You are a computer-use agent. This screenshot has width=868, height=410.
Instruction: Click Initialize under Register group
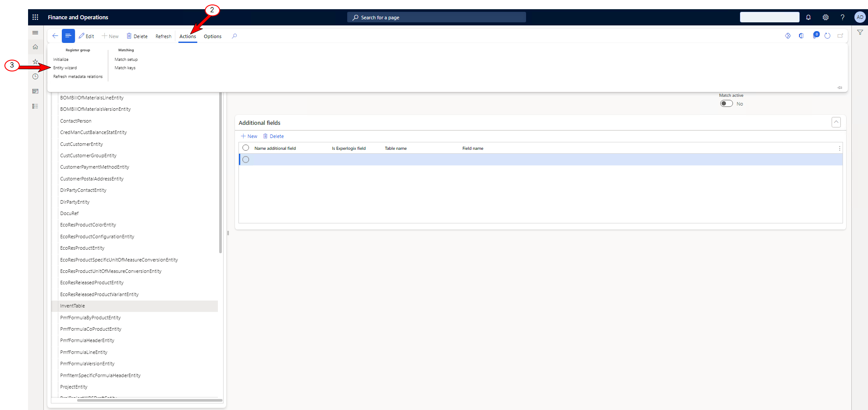click(61, 60)
